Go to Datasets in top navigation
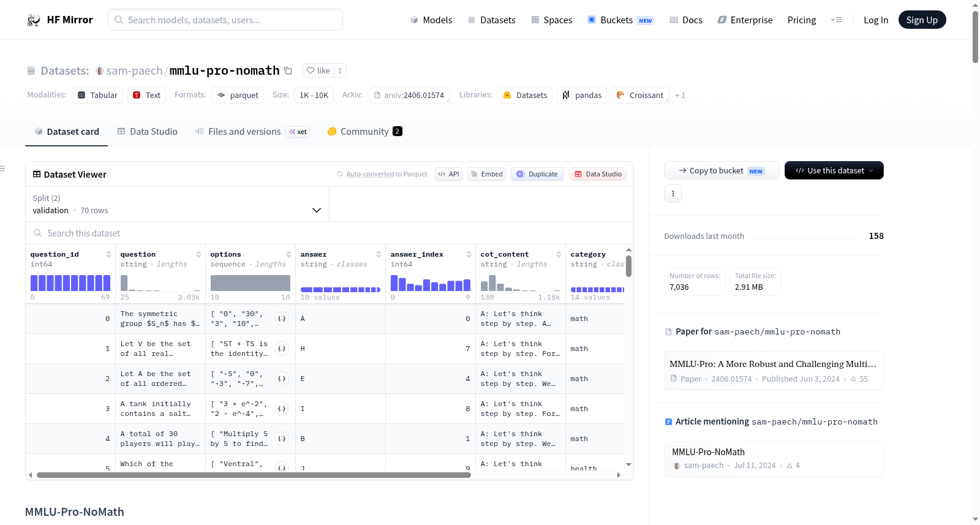Viewport: 980px width, 525px height. tap(491, 20)
